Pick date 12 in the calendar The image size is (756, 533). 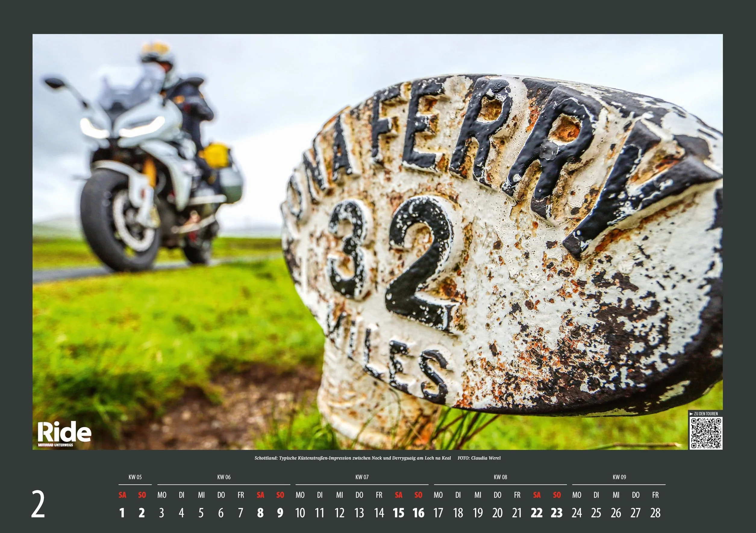(x=339, y=513)
